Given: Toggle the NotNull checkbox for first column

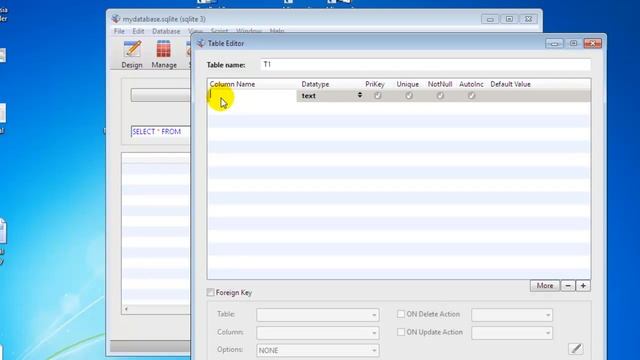Looking at the screenshot, I should pyautogui.click(x=440, y=96).
